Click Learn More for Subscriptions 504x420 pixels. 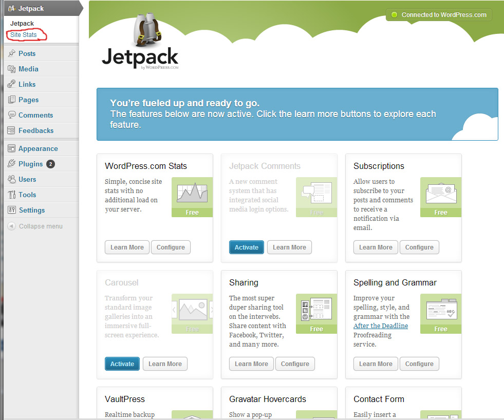point(376,247)
